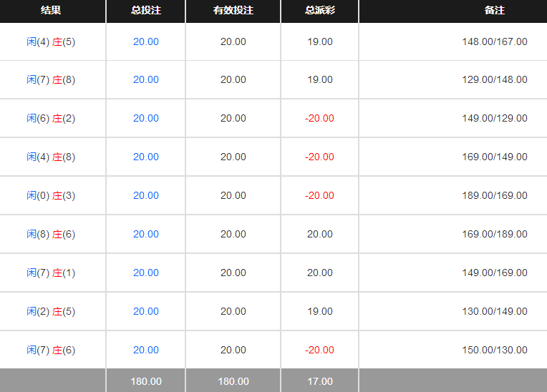The width and height of the screenshot is (547, 392).
Task: Open blue 20.00 bet link in 闲(4) 庄(5) row
Action: [146, 41]
